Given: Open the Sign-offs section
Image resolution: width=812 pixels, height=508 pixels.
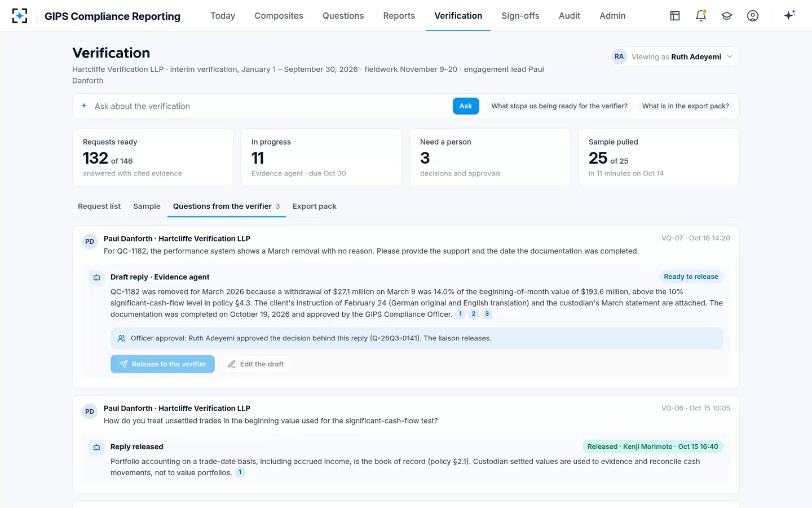Looking at the screenshot, I should (520, 16).
